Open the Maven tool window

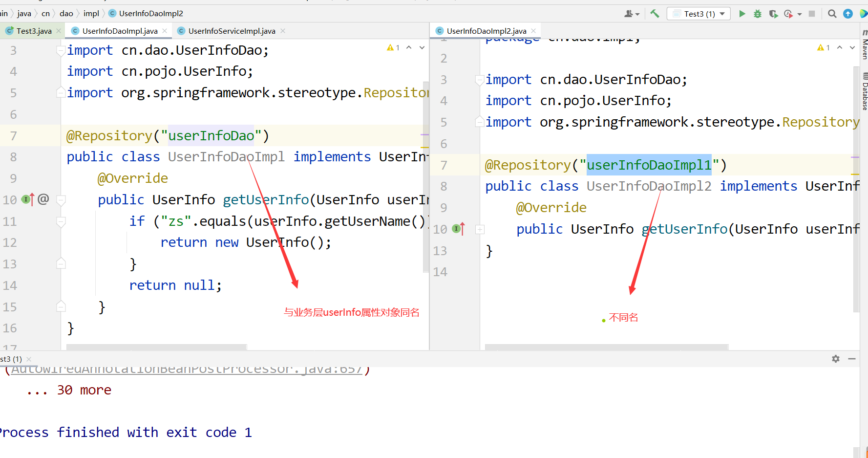tap(865, 45)
